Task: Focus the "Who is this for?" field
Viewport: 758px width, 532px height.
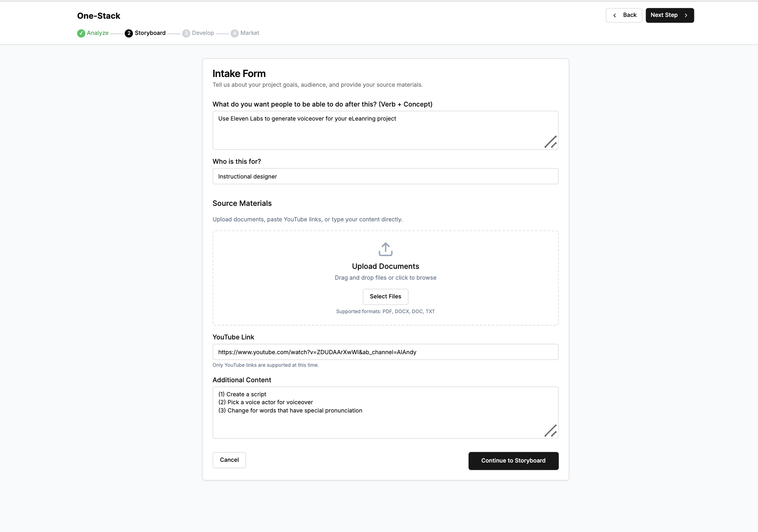Action: coord(385,176)
